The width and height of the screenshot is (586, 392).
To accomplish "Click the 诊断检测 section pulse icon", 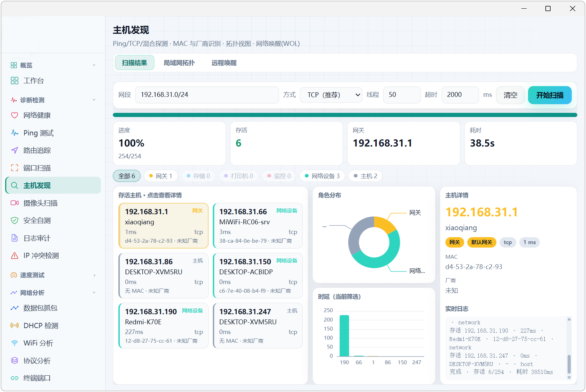I will pos(14,100).
